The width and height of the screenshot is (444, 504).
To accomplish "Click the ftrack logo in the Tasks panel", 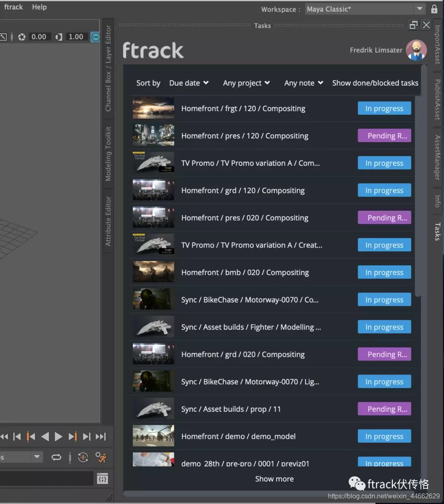I will coord(153,51).
